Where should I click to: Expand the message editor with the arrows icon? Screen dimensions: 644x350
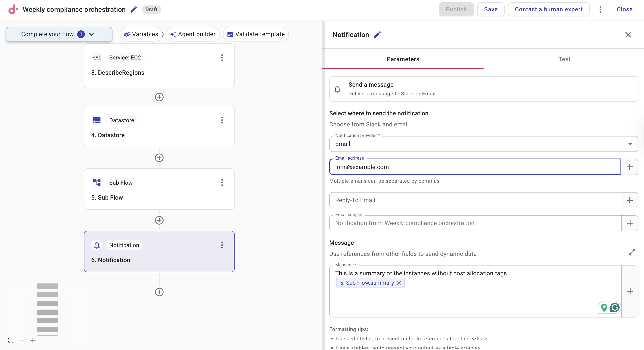[x=632, y=252]
